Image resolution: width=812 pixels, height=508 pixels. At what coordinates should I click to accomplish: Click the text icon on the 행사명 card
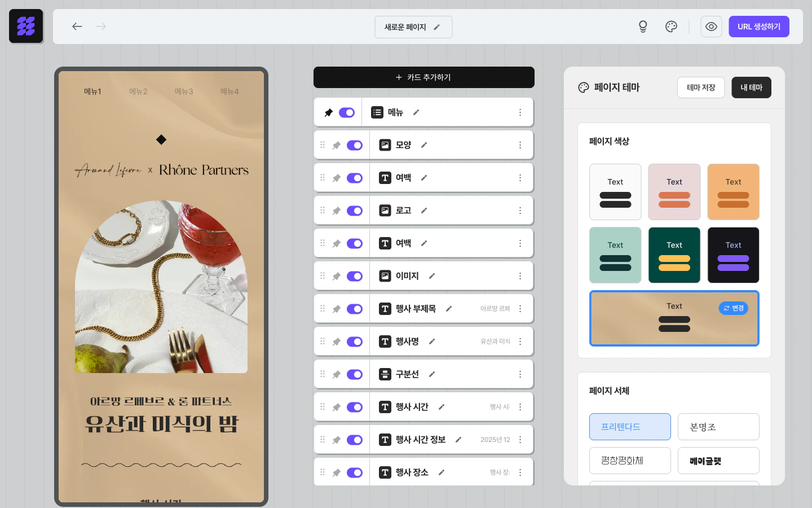click(x=385, y=341)
